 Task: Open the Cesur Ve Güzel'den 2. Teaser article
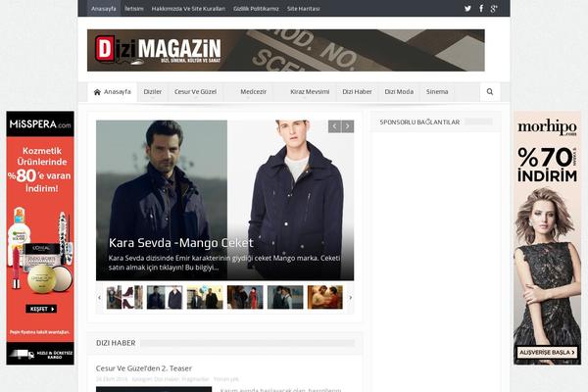(x=144, y=368)
